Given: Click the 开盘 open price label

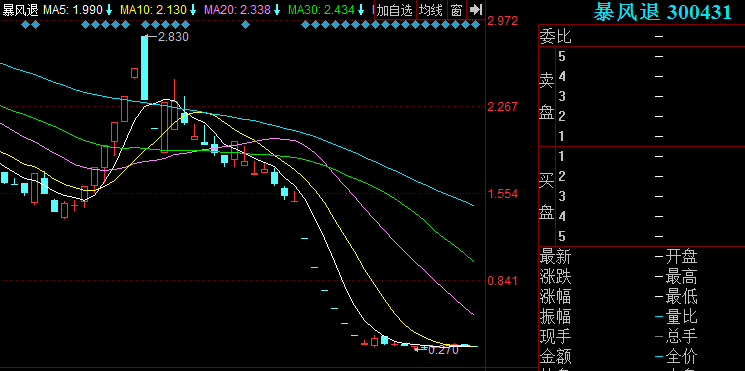Looking at the screenshot, I should 681,257.
